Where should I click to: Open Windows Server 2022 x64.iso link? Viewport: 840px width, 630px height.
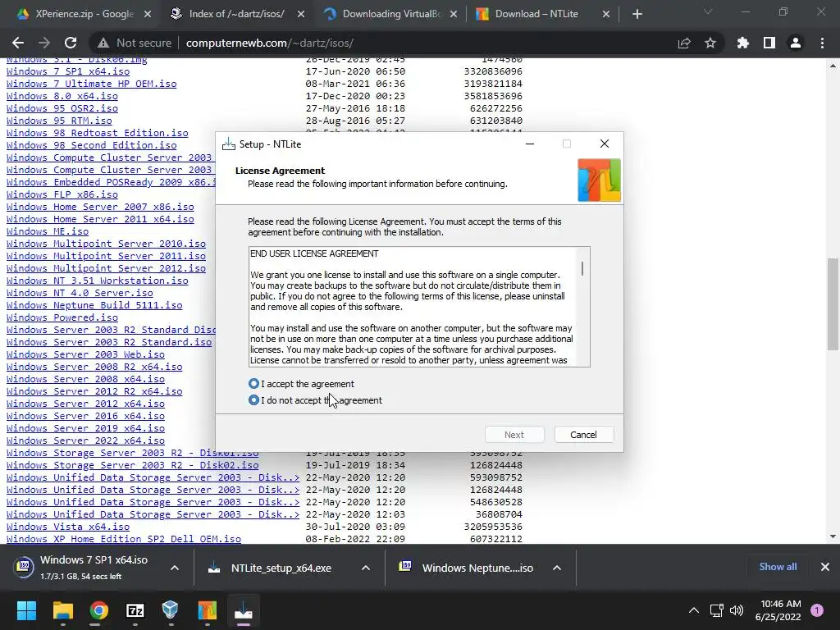coord(85,441)
